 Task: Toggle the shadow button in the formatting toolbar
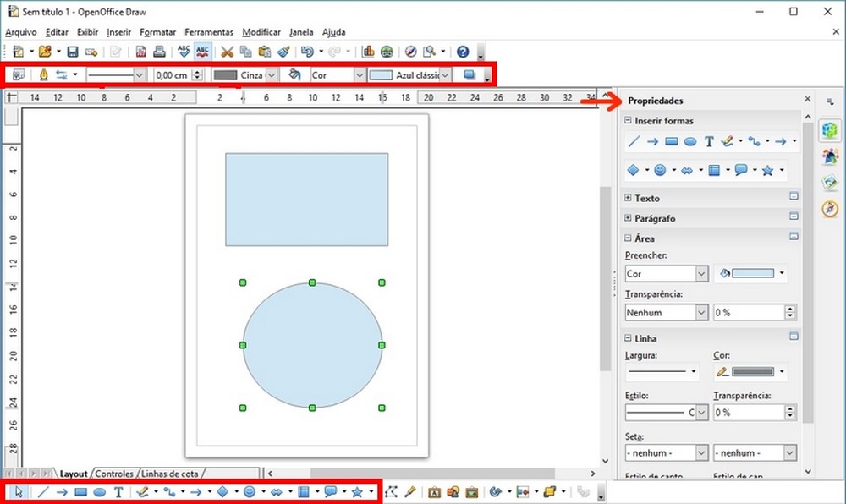pyautogui.click(x=470, y=75)
